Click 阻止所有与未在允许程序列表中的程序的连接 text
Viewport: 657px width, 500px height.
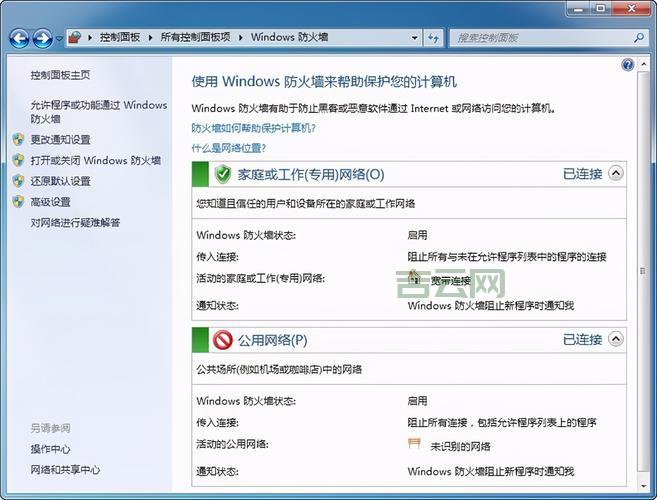coord(507,256)
